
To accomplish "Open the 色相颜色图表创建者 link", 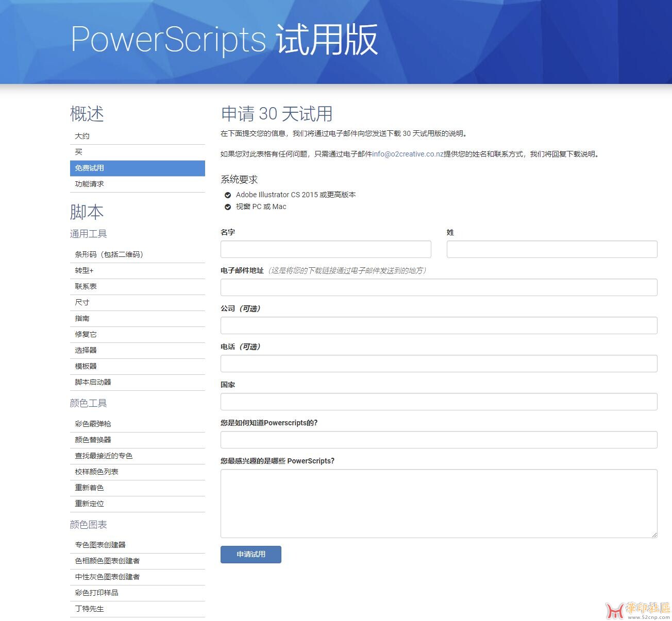I will [137, 561].
